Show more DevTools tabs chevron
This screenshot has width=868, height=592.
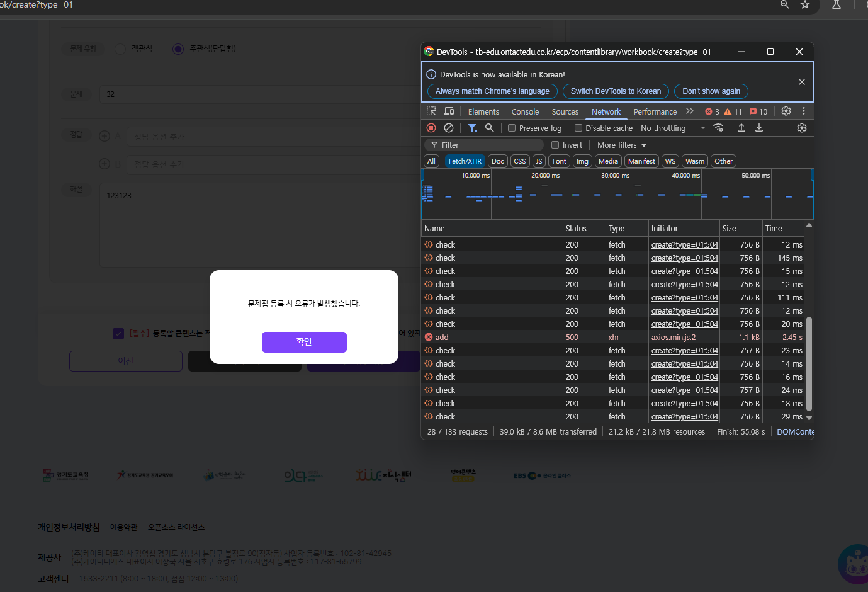[690, 111]
